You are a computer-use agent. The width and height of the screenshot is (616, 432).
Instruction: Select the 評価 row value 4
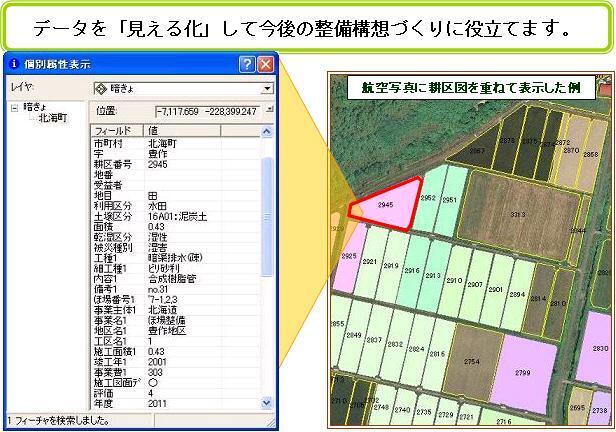point(151,393)
